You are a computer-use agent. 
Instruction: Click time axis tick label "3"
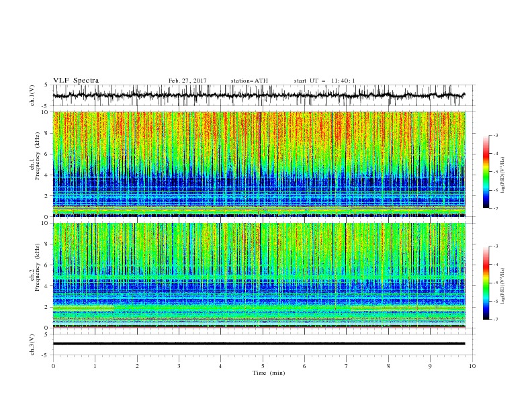click(x=179, y=366)
